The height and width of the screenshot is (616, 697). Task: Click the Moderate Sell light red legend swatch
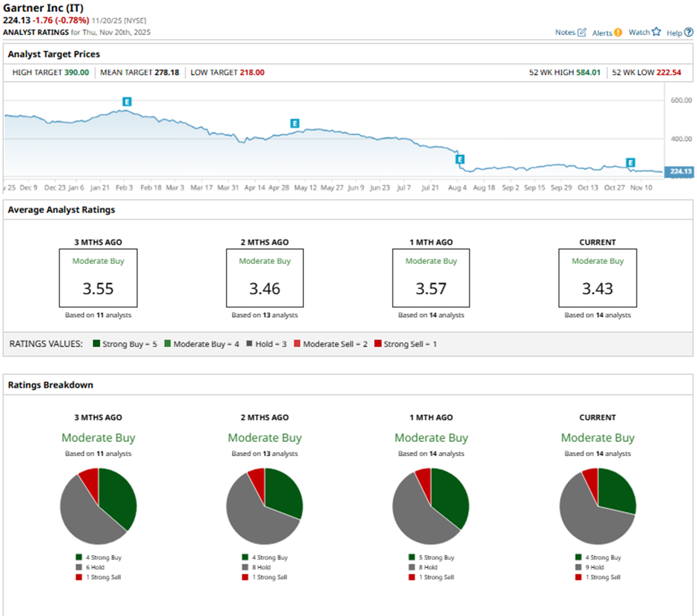coord(297,343)
